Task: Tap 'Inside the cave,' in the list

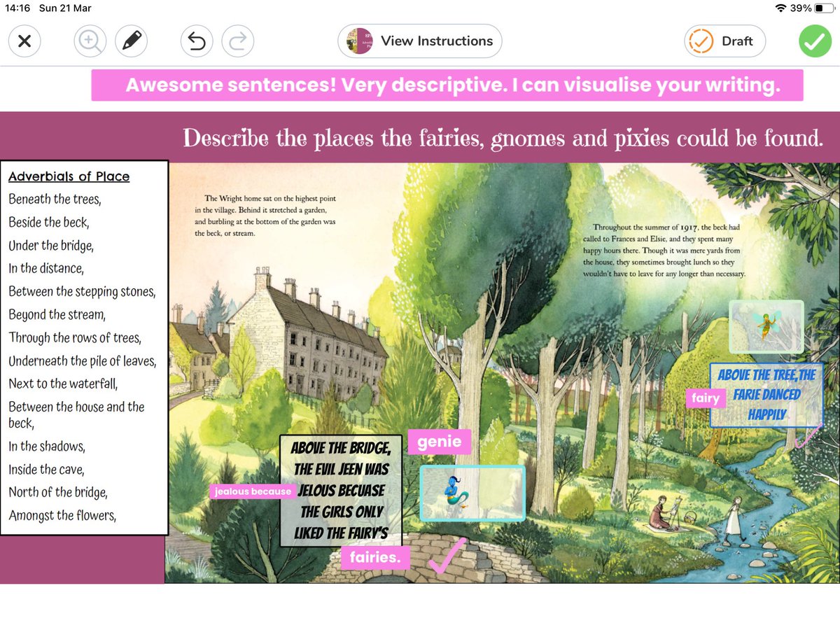Action: pos(46,470)
